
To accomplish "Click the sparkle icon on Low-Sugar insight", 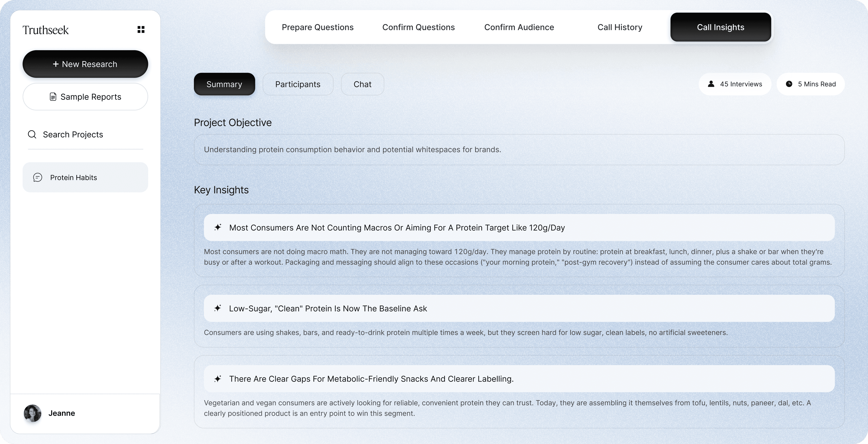I will point(218,308).
